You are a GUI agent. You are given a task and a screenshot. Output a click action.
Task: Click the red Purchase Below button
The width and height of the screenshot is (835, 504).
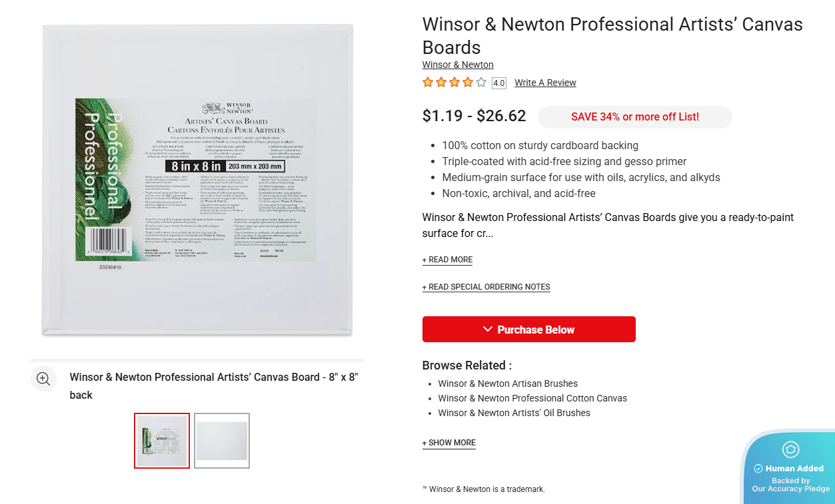tap(528, 330)
